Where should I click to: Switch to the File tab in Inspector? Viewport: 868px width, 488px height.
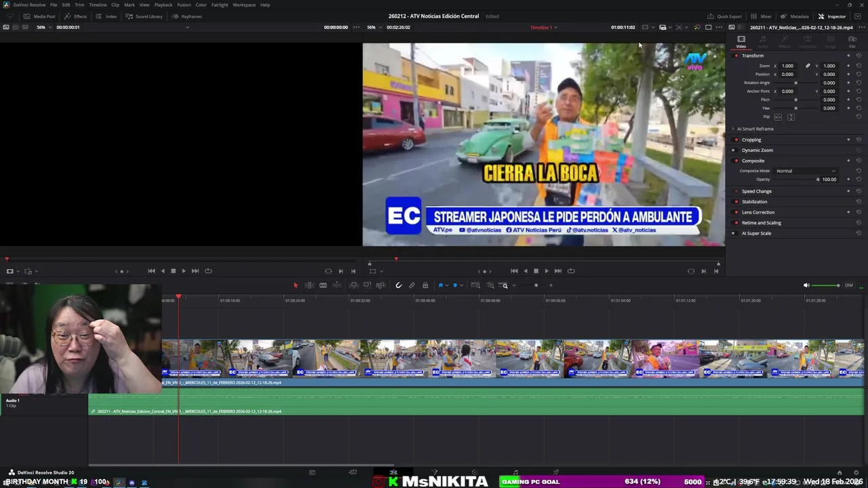pyautogui.click(x=852, y=42)
